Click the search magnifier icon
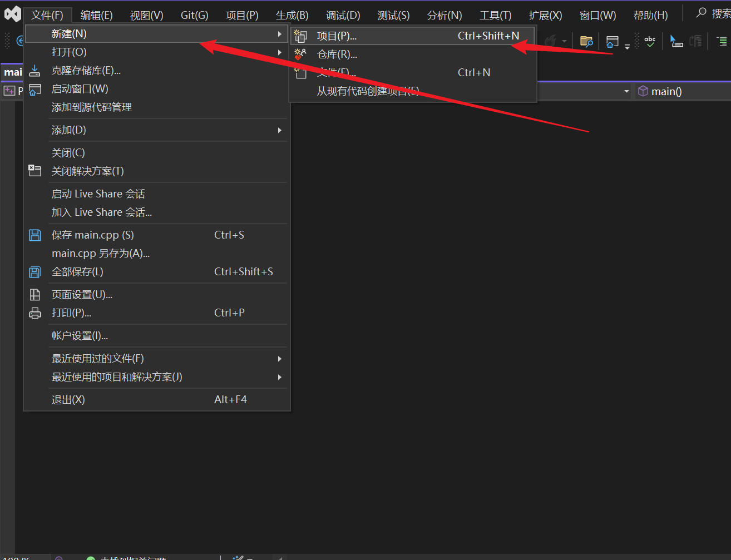Viewport: 731px width, 560px height. coord(702,13)
